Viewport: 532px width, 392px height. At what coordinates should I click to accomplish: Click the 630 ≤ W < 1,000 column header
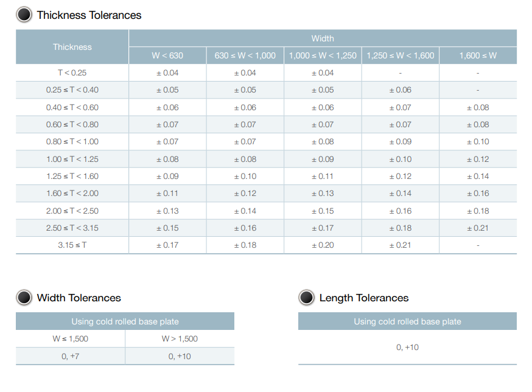click(x=245, y=55)
